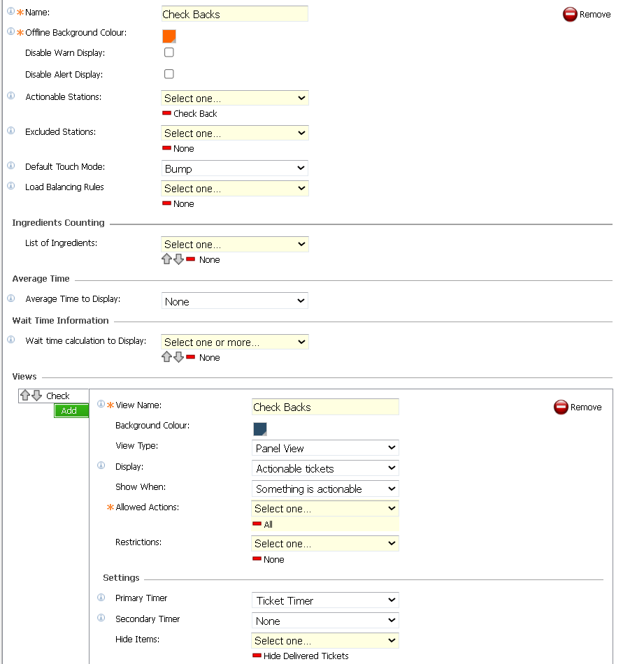Expand the View Type dropdown

pos(325,448)
